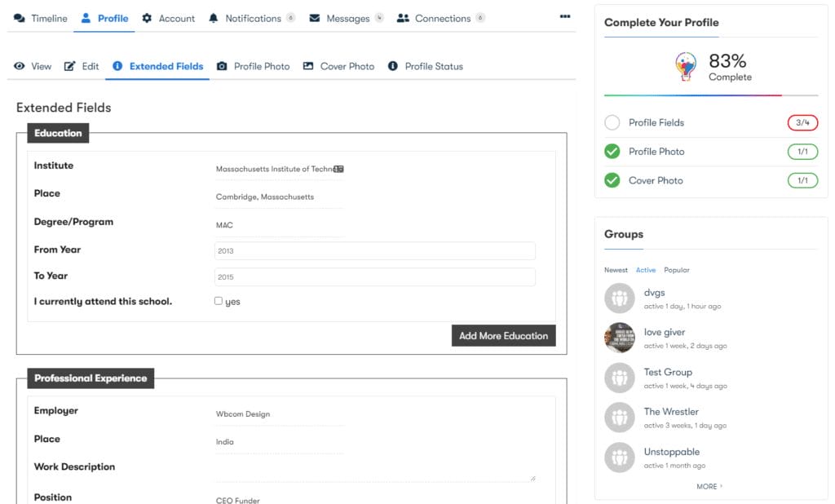
Task: Click the Account gear icon
Action: [147, 18]
